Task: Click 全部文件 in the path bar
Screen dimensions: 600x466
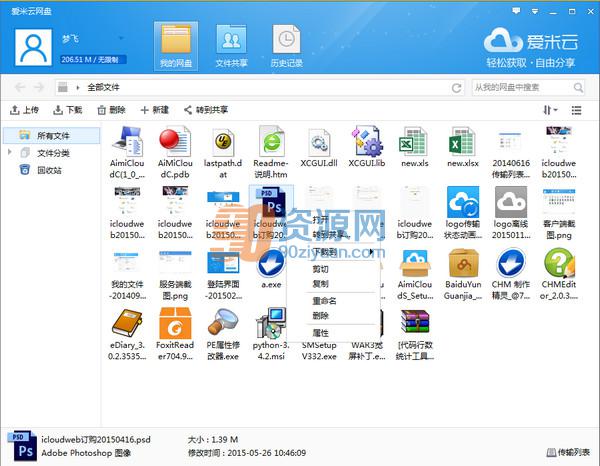Action: click(103, 88)
